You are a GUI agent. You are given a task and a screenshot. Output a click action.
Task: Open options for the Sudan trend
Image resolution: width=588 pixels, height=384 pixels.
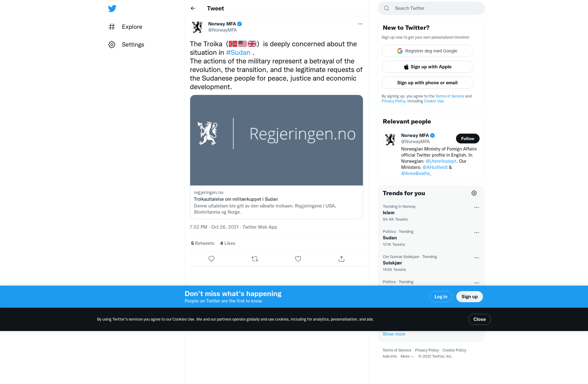tap(477, 233)
